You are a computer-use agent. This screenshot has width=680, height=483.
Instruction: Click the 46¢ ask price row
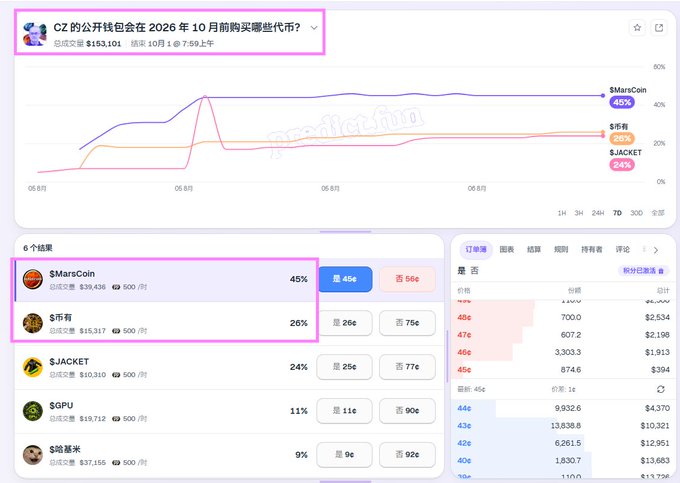coord(563,352)
